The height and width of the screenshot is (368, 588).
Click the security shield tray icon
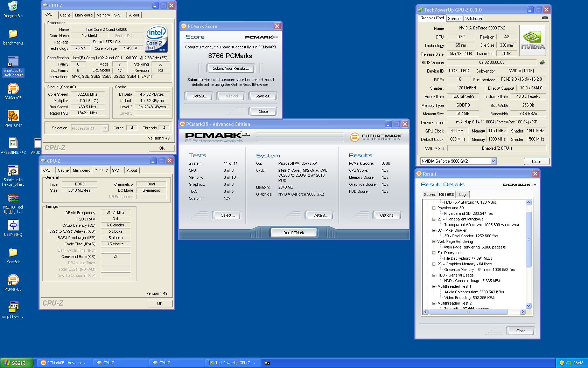(562, 363)
